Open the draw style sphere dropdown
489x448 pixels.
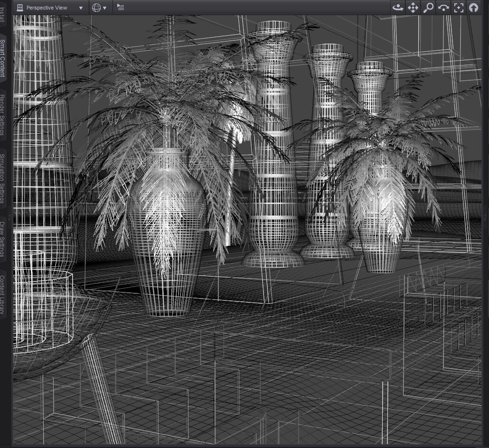point(99,8)
